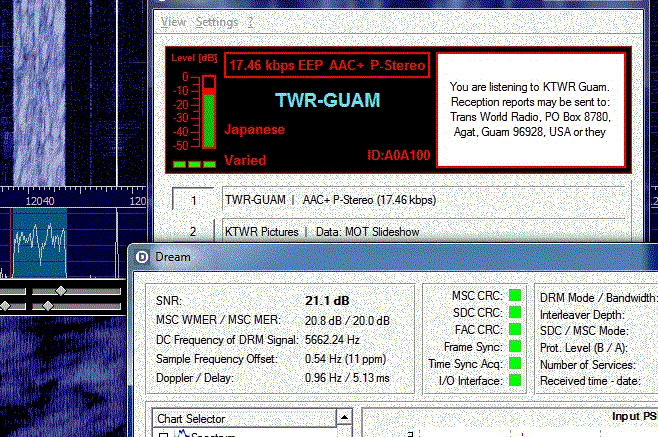Viewport: 658px width, 437px height.
Task: Click the Time Sync Acq green LED
Action: pos(515,363)
